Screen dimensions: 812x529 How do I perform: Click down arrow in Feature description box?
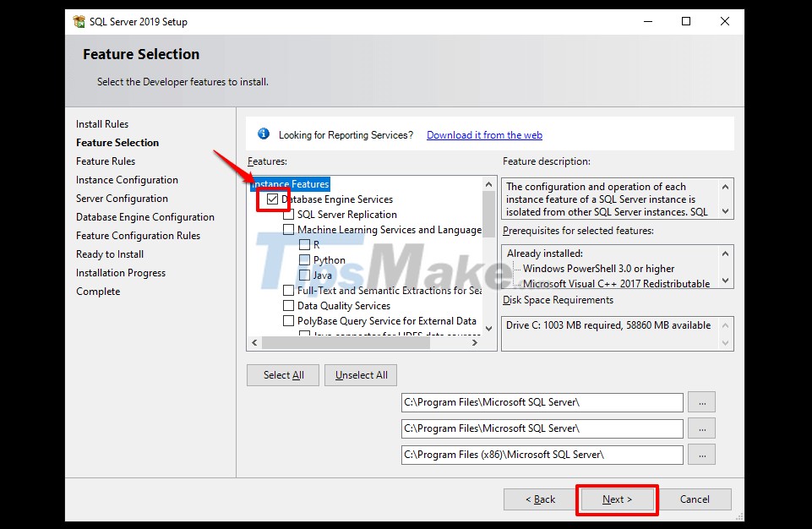click(725, 211)
